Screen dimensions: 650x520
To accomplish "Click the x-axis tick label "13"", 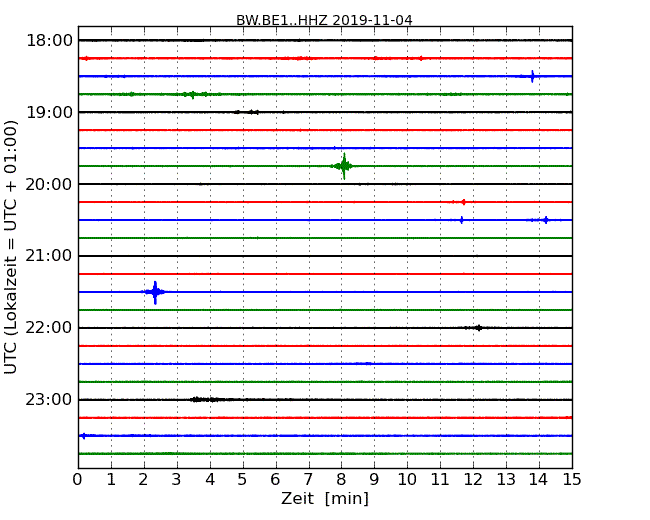I will click(x=506, y=480).
